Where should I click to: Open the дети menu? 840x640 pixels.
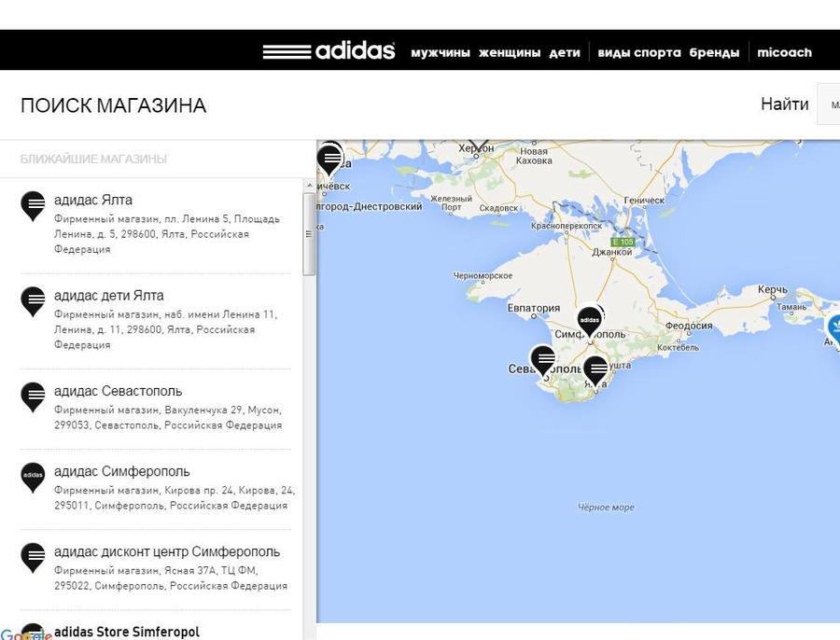point(565,52)
